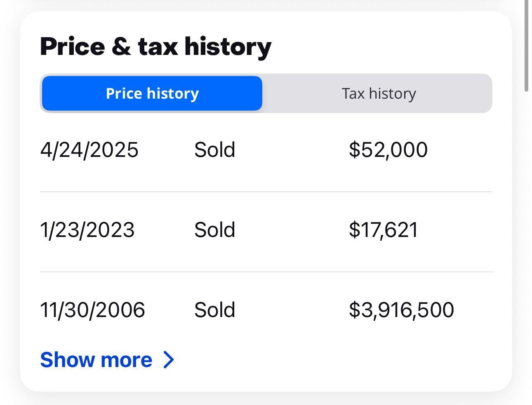Click the Sold label for 11/30/2006 row

click(x=214, y=310)
